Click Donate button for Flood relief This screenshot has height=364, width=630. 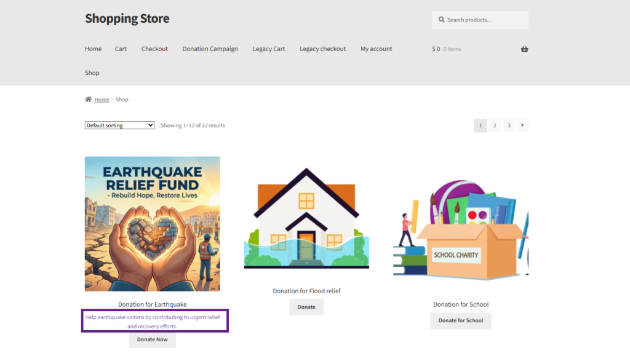(306, 307)
